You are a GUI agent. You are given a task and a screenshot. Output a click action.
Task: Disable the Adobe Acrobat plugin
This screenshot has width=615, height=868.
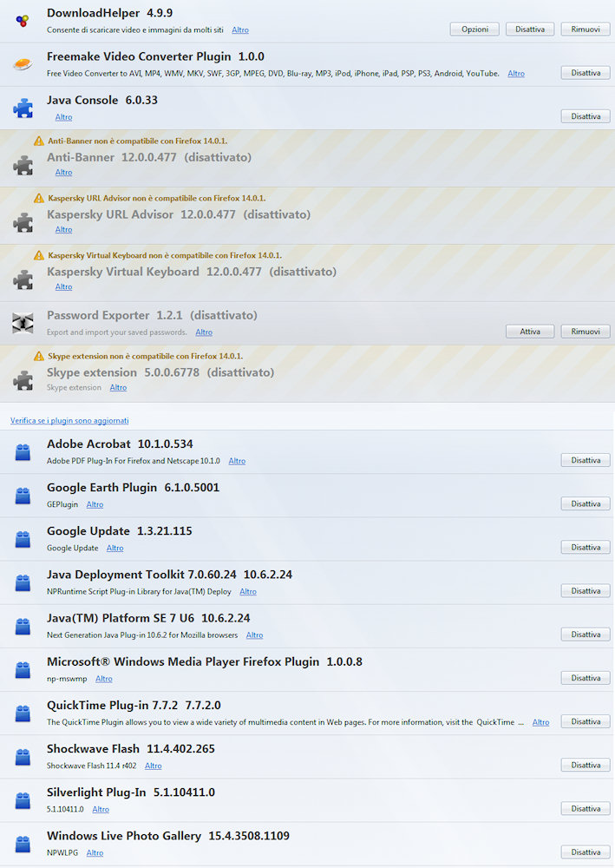click(586, 461)
